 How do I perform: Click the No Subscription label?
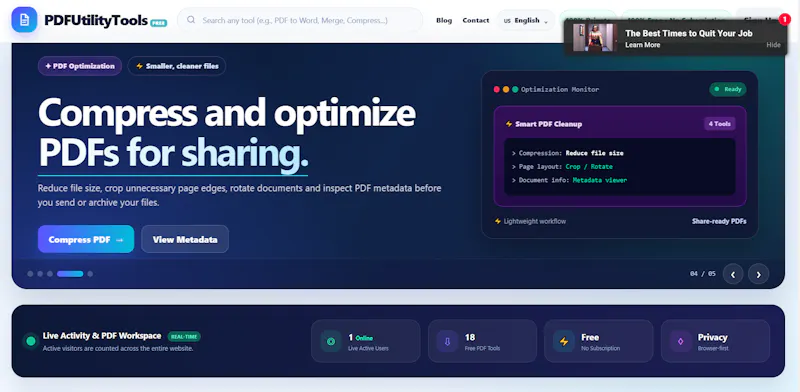coord(601,348)
